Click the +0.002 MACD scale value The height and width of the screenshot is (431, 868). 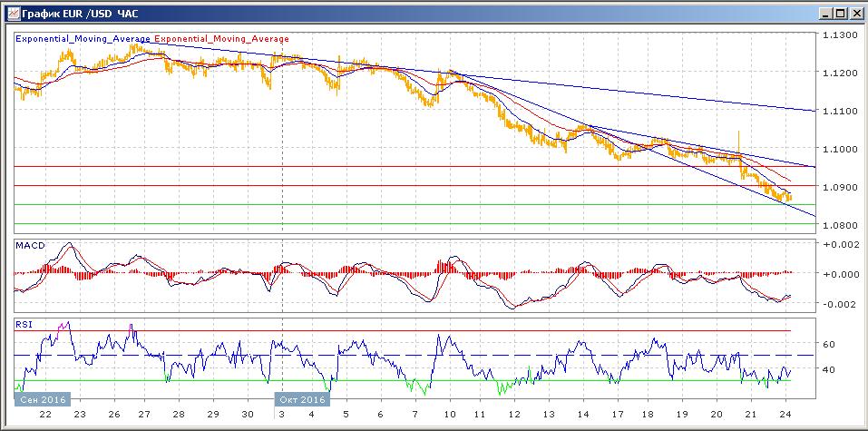click(839, 245)
